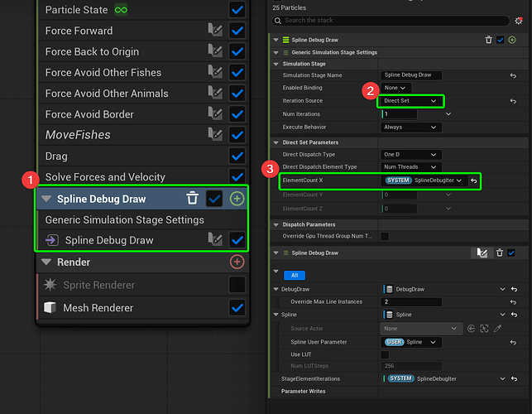Disable the Force Forward module checkbox
Viewport: 532px width, 414px height.
237,31
